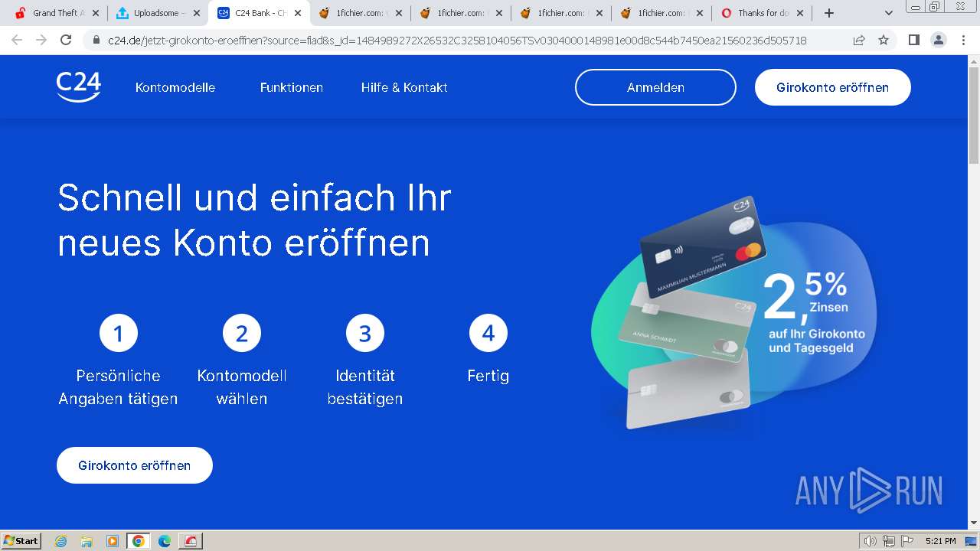Screen dimensions: 980x551
Task: Open Internet Explorer from taskbar
Action: (61, 541)
